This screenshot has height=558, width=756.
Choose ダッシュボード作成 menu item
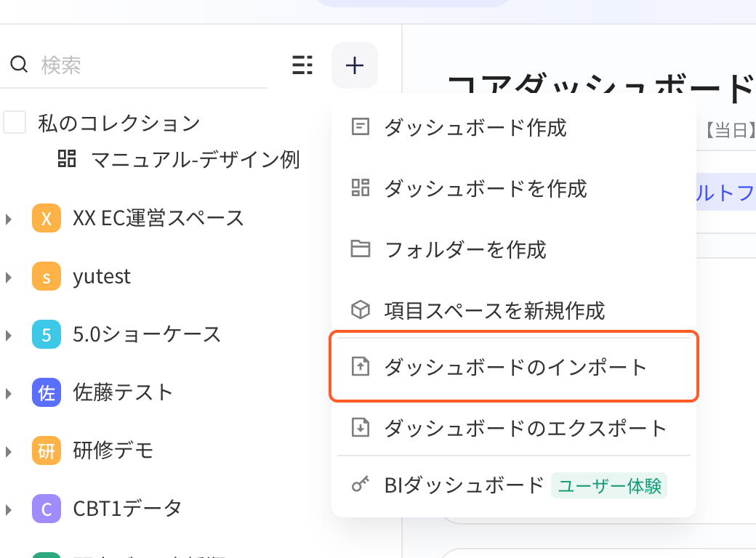click(x=513, y=127)
